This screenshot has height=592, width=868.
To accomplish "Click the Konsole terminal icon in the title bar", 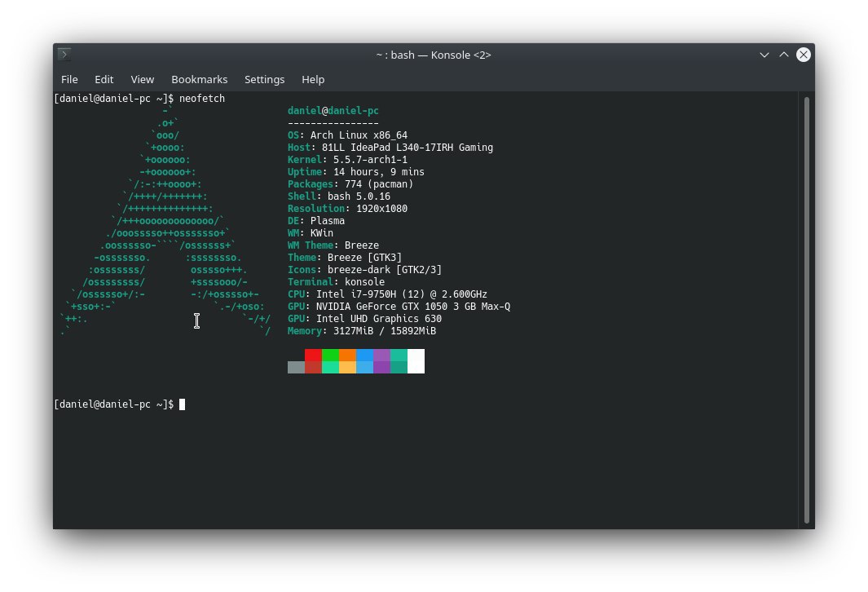I will pos(64,55).
